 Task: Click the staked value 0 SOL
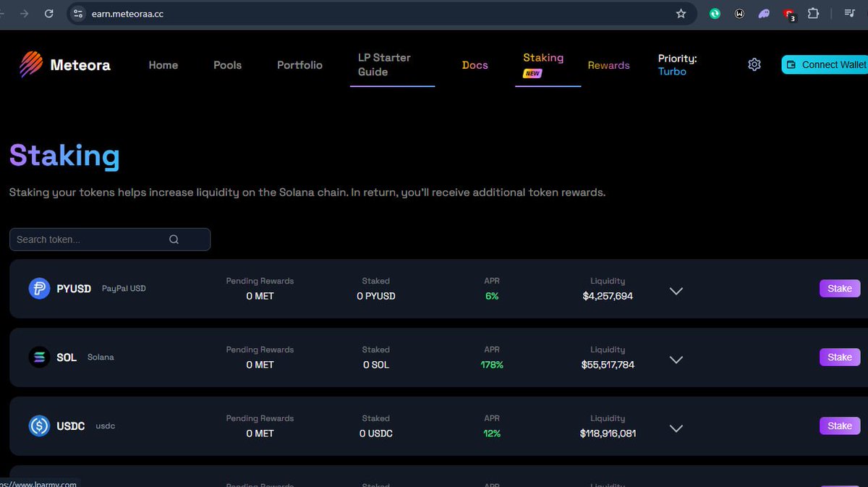click(x=376, y=365)
